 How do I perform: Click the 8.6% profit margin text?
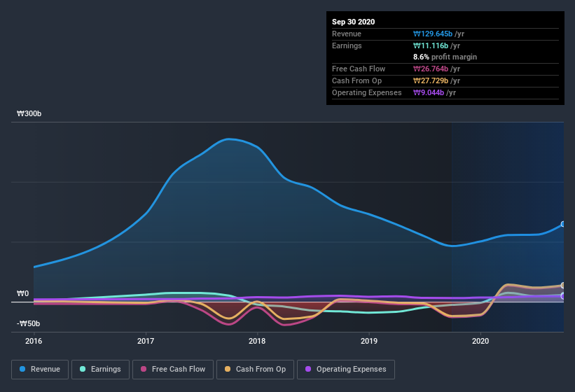(x=445, y=57)
